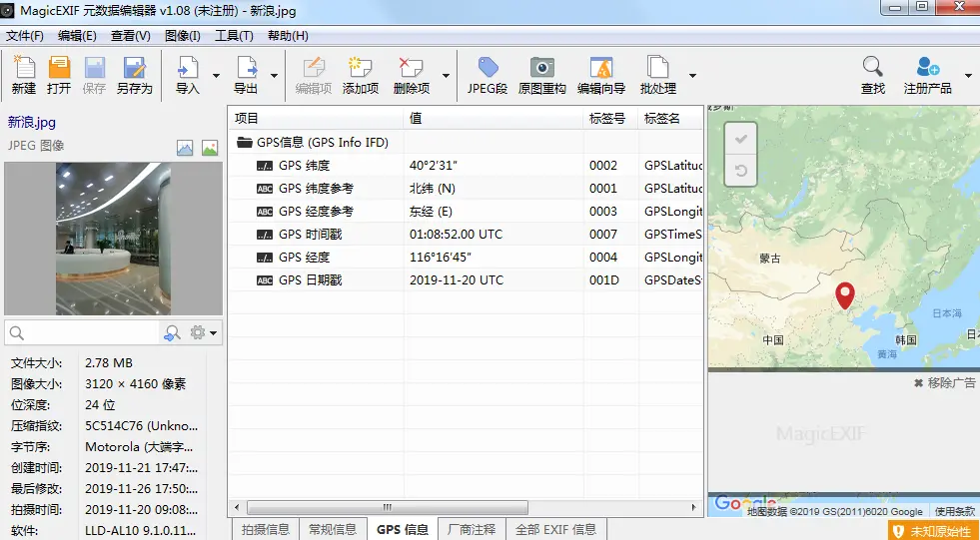The image size is (980, 540).
Task: Select the GPS 纬度 row
Action: 466,166
